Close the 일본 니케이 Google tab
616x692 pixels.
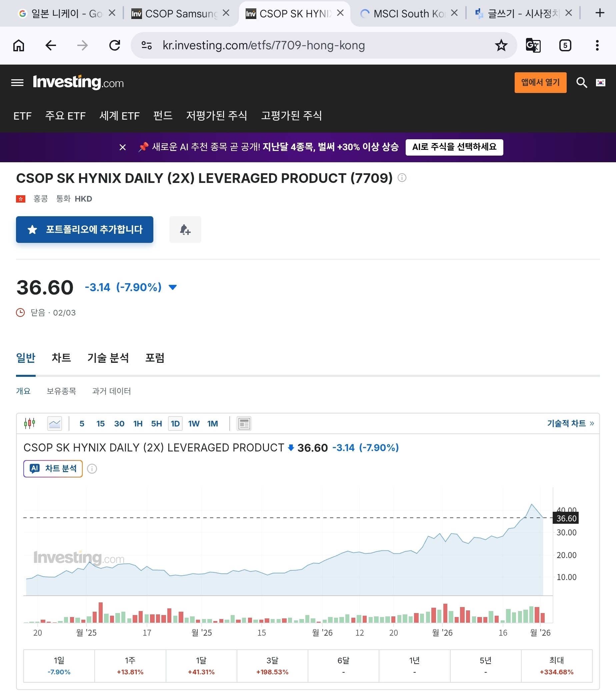pos(112,13)
